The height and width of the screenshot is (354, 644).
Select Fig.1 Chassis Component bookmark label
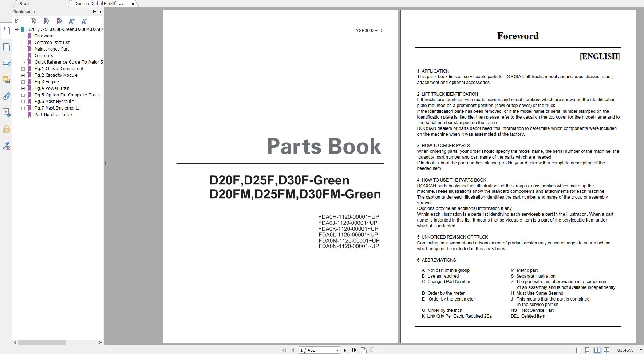59,69
